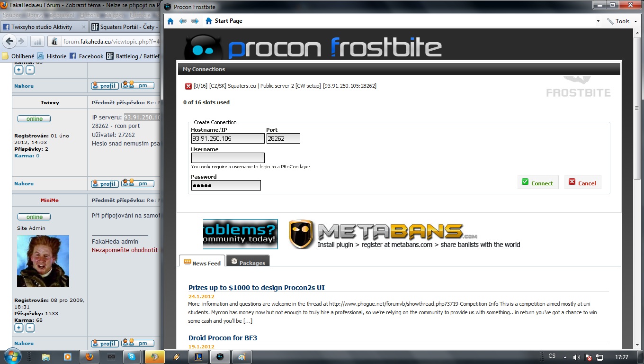Click Paint icon in taskbar
Screen dimensions: 644x364
tap(241, 356)
